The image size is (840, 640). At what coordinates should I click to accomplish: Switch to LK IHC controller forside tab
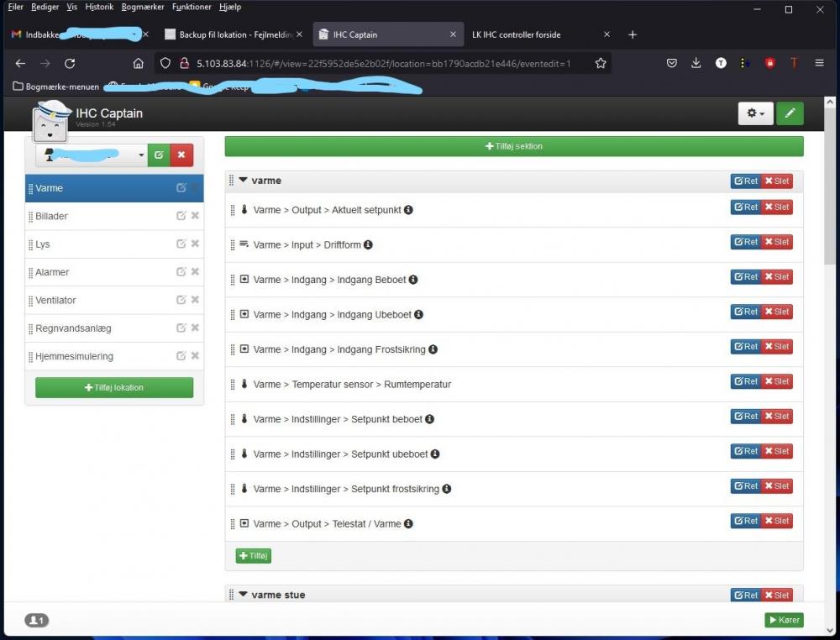[517, 34]
